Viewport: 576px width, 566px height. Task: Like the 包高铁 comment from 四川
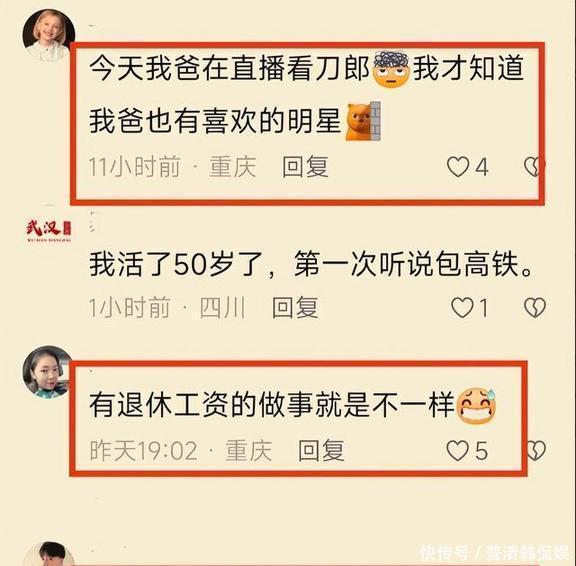click(x=462, y=308)
